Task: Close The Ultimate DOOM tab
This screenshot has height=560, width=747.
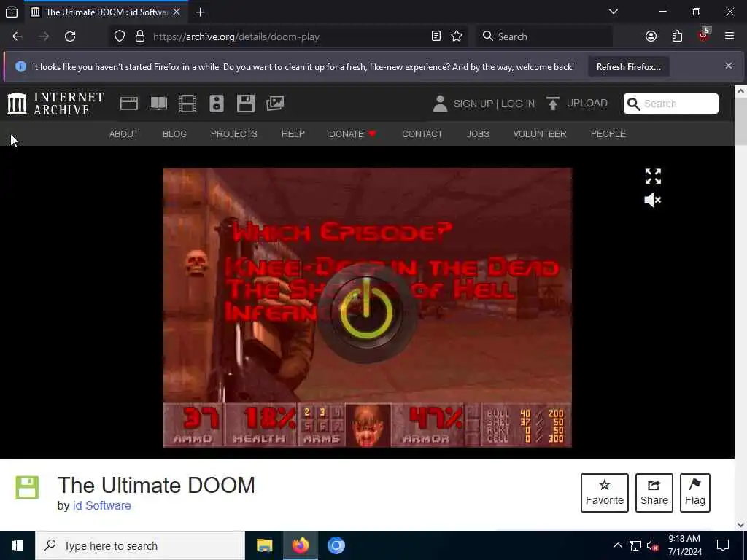Action: pyautogui.click(x=177, y=12)
